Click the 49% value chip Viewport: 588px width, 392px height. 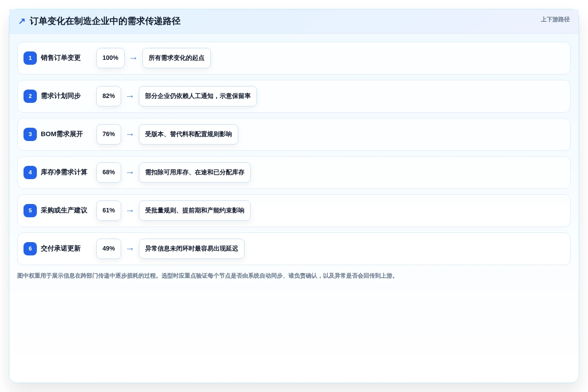click(x=109, y=249)
